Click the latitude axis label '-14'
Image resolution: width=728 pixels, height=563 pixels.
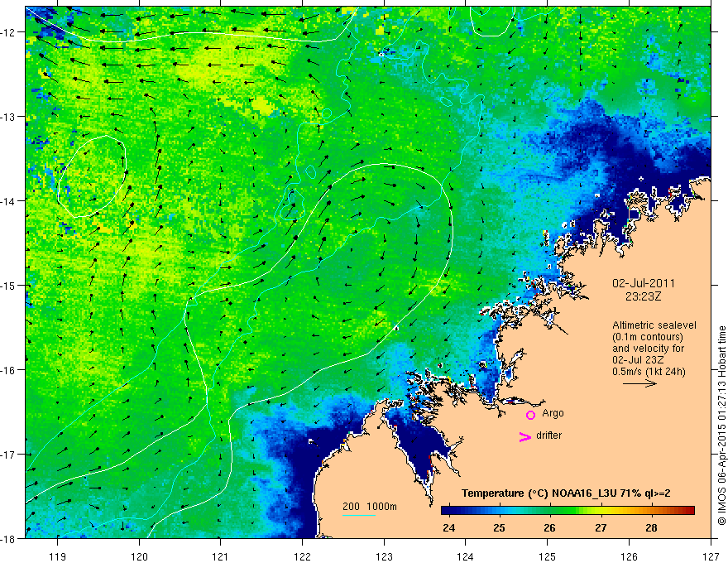pyautogui.click(x=8, y=201)
